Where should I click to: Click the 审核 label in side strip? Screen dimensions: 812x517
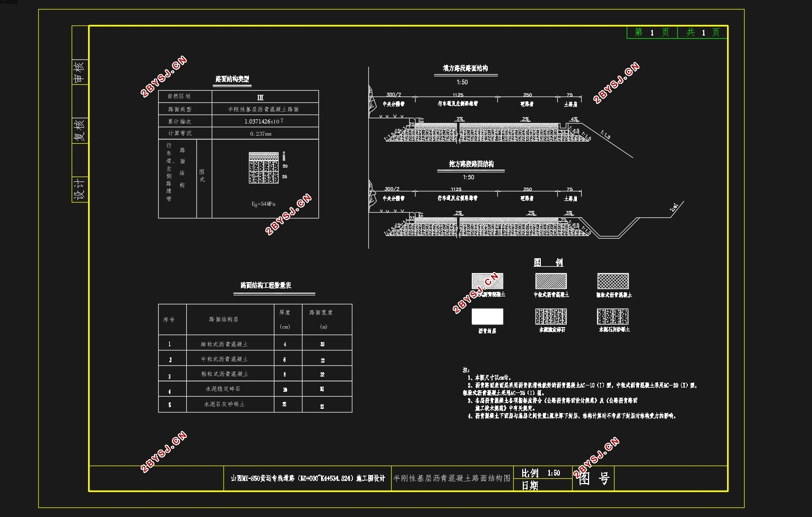(79, 72)
